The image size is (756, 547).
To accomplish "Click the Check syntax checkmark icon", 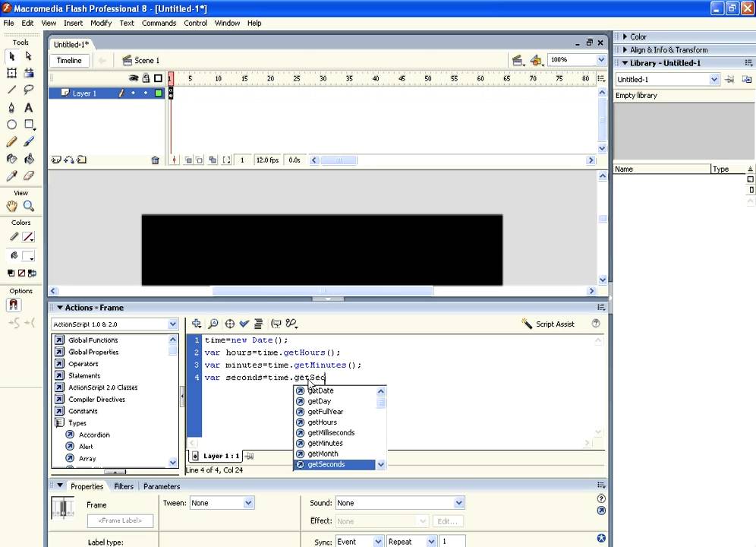I will (244, 324).
